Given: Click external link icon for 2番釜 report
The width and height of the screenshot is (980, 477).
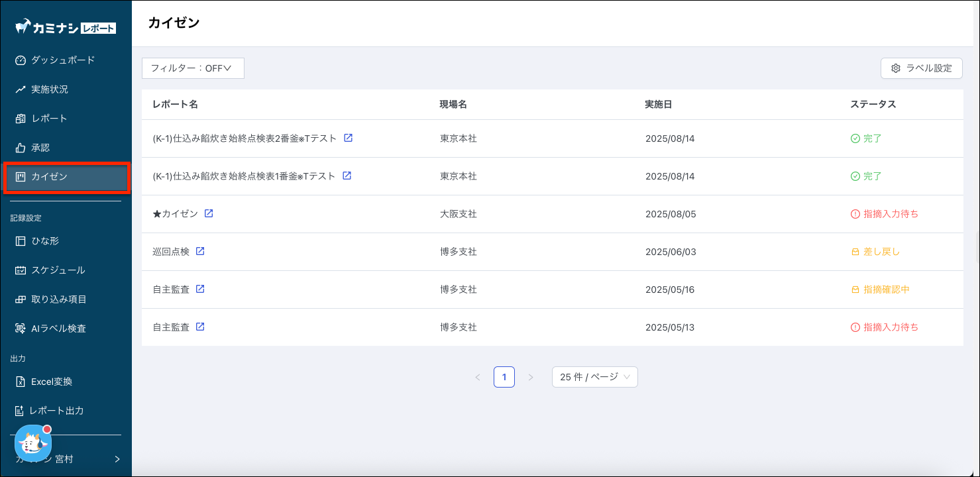Looking at the screenshot, I should tap(348, 138).
